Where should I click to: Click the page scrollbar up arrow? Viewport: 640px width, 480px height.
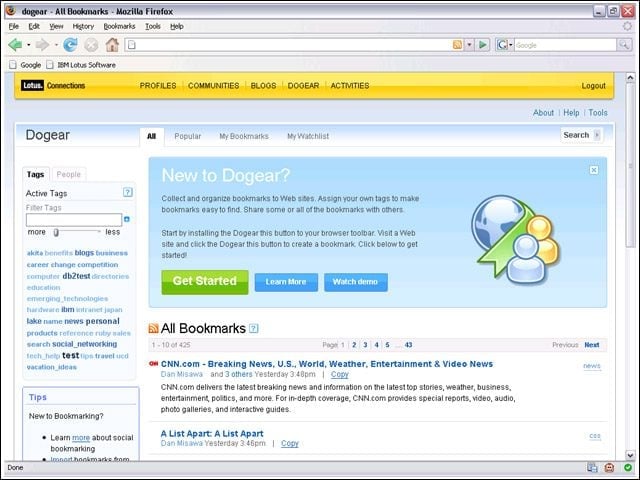[x=630, y=77]
